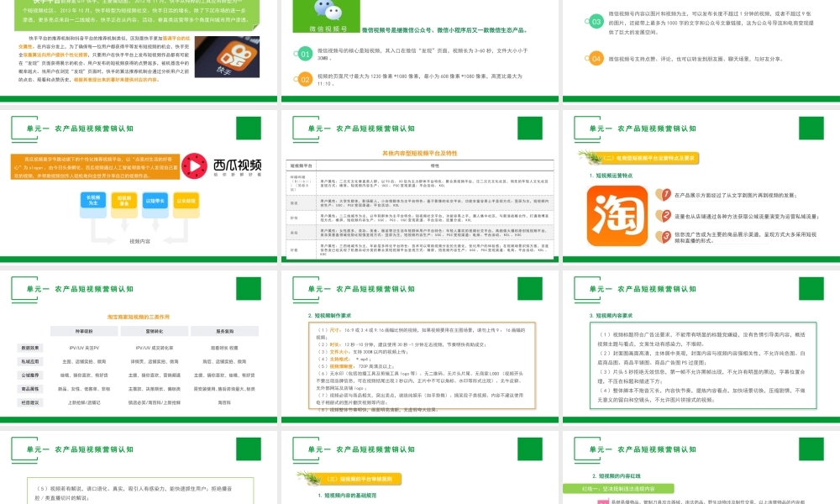
Task: Click heart-shaped bullet number 1 beside Taobao
Action: pyautogui.click(x=664, y=194)
